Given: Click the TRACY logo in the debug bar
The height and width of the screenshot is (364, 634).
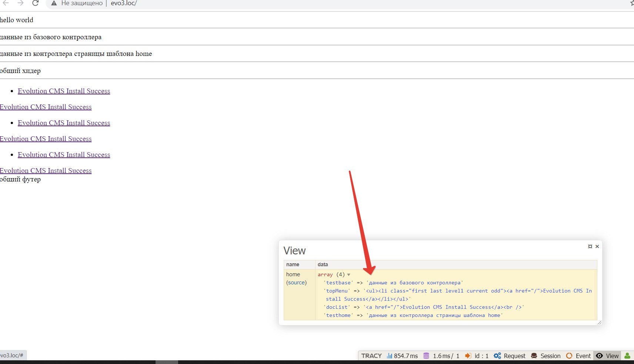Looking at the screenshot, I should [371, 356].
